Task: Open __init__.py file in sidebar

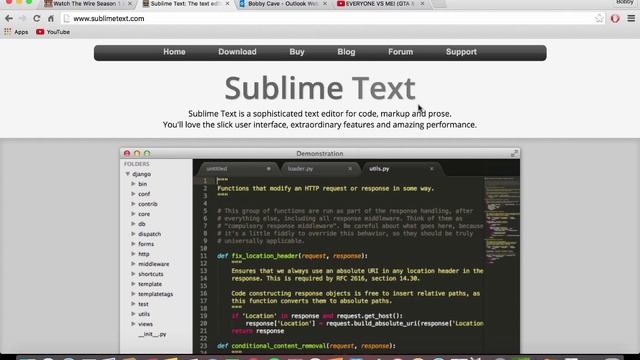Action: (x=152, y=334)
